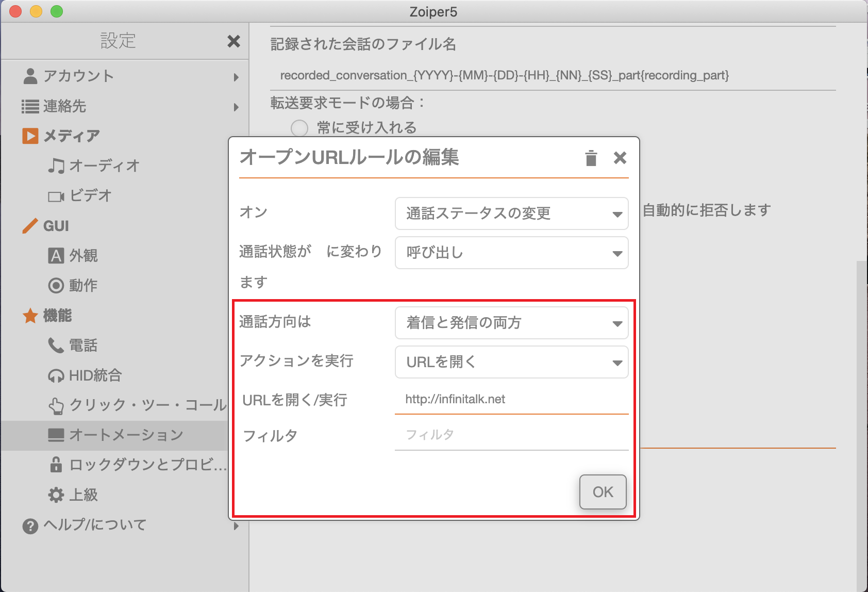
Task: Open the ビデオ video settings
Action: pos(80,195)
